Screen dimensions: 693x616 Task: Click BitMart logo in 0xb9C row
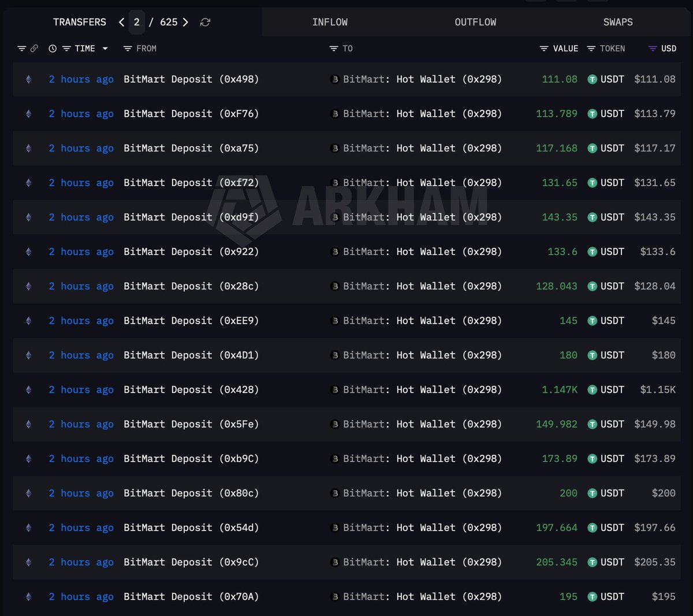334,459
